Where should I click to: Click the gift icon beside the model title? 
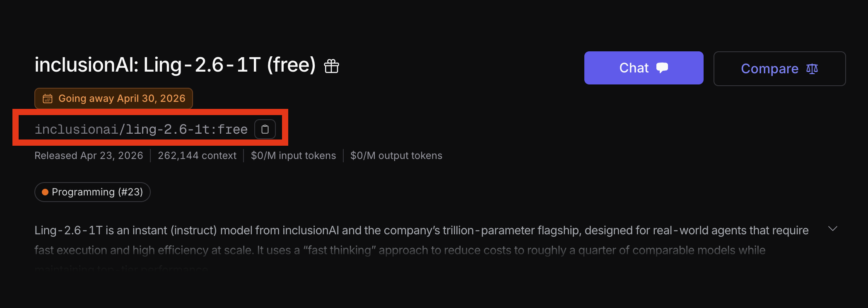pos(331,66)
